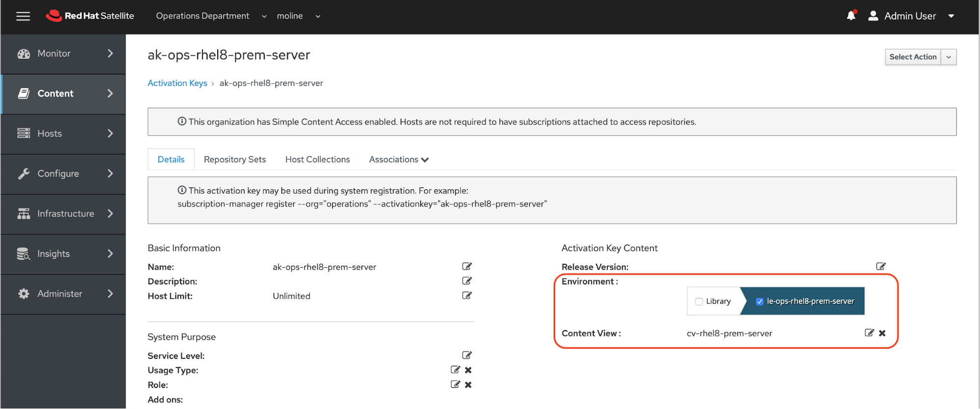Expand the Associations dropdown tab
Screen dimensions: 980x409
pyautogui.click(x=399, y=159)
